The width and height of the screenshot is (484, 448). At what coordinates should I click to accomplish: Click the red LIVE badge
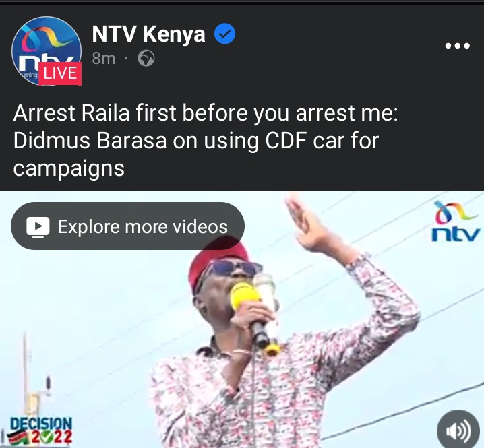(x=60, y=73)
